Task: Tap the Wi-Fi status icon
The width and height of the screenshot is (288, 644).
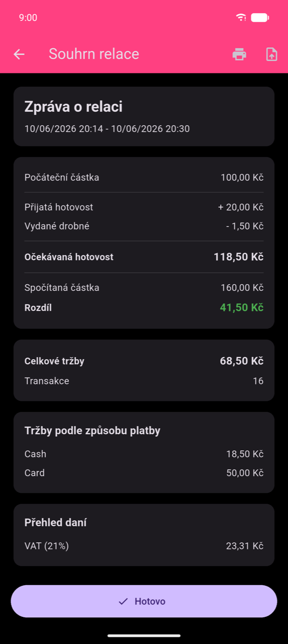Action: 241,18
